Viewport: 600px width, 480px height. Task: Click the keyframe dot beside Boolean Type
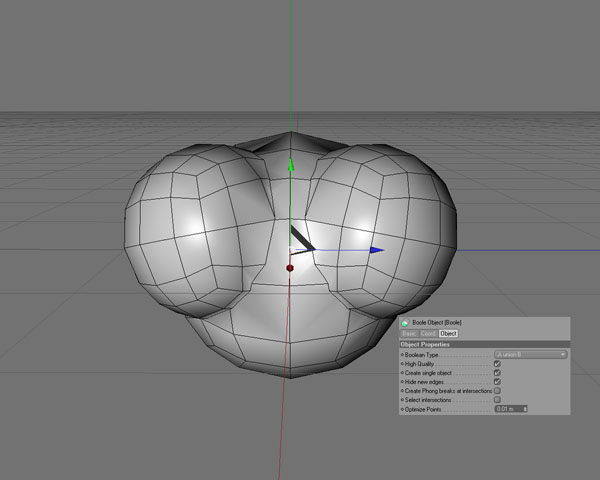[x=402, y=355]
